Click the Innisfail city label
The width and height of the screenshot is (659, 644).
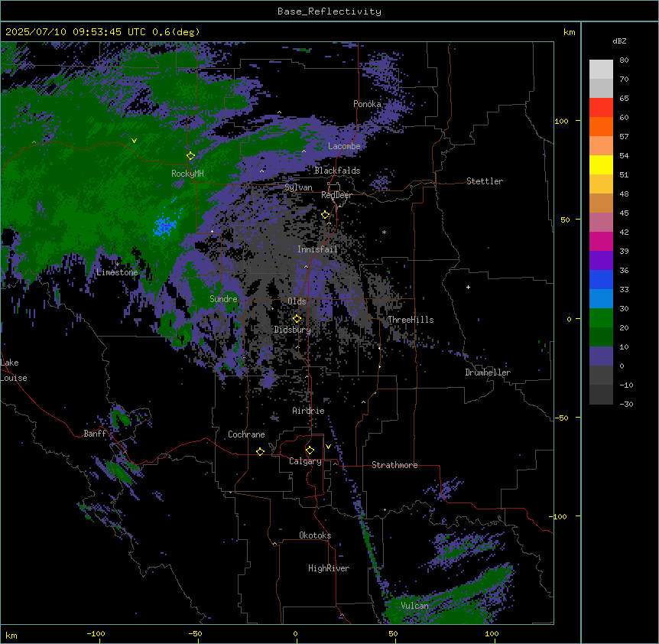pyautogui.click(x=317, y=249)
